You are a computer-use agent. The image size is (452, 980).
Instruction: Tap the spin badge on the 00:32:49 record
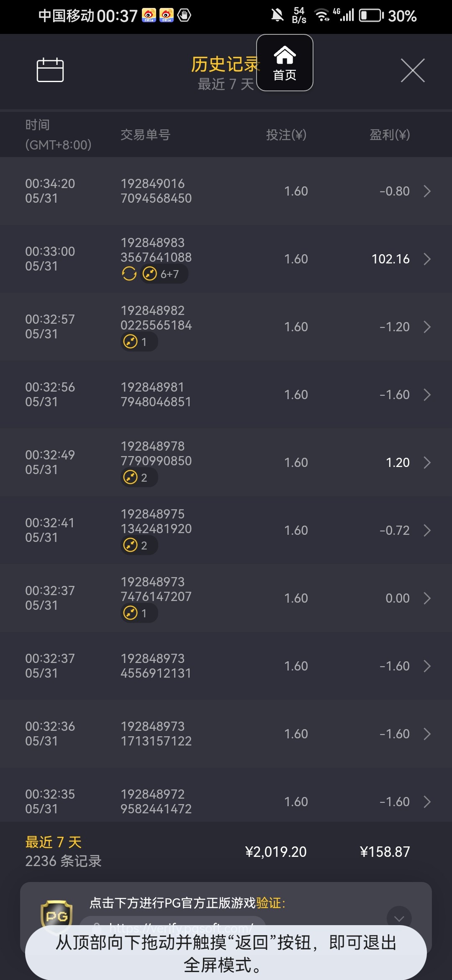[x=139, y=477]
